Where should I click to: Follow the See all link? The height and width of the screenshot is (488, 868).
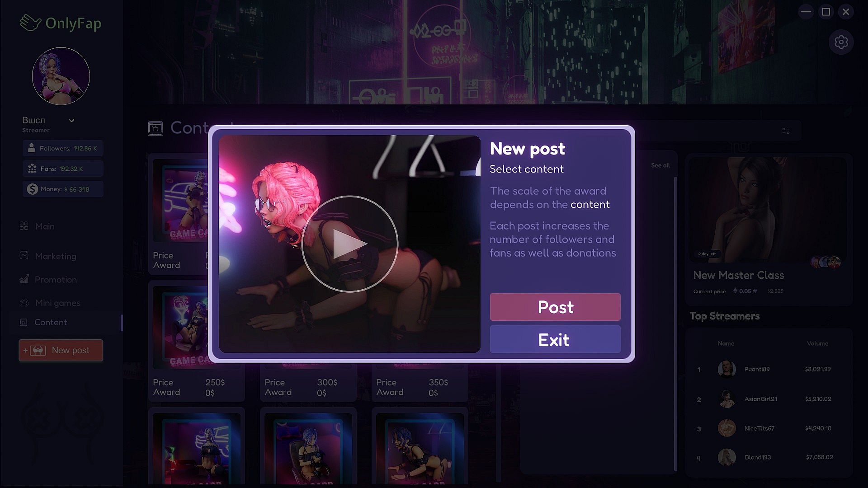click(660, 165)
